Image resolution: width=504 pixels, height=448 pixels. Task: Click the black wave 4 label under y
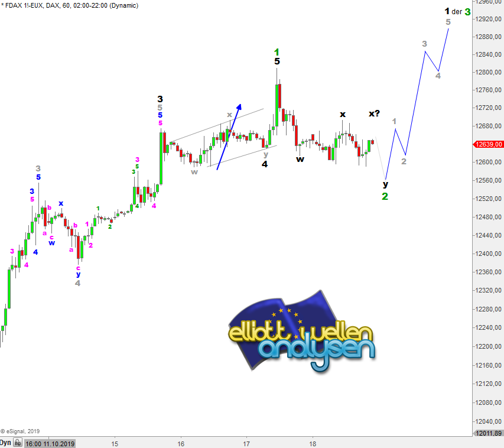pos(265,164)
